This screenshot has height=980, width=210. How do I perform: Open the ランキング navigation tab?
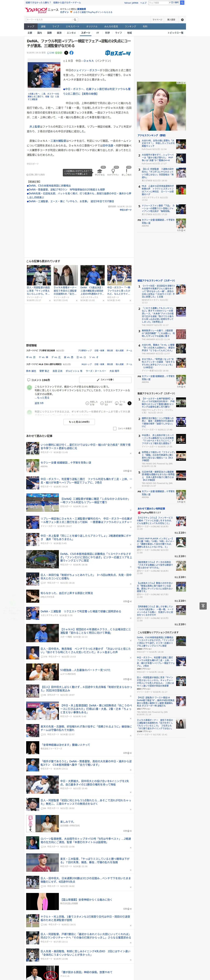(x=130, y=27)
